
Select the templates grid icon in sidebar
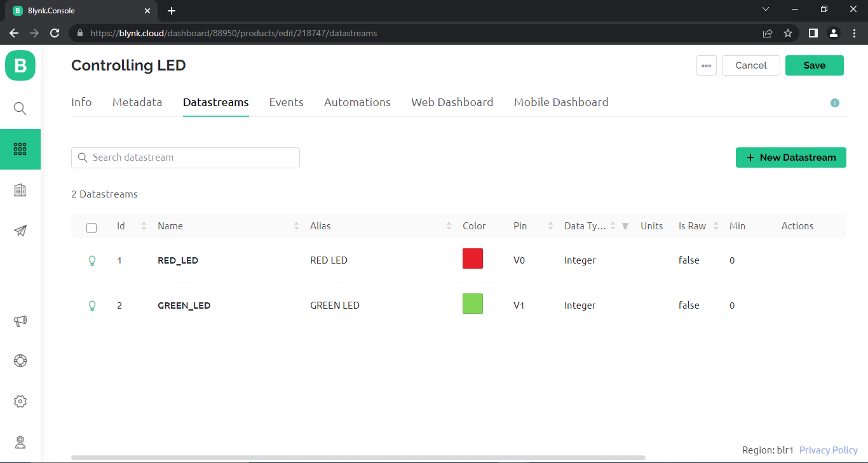(x=20, y=149)
